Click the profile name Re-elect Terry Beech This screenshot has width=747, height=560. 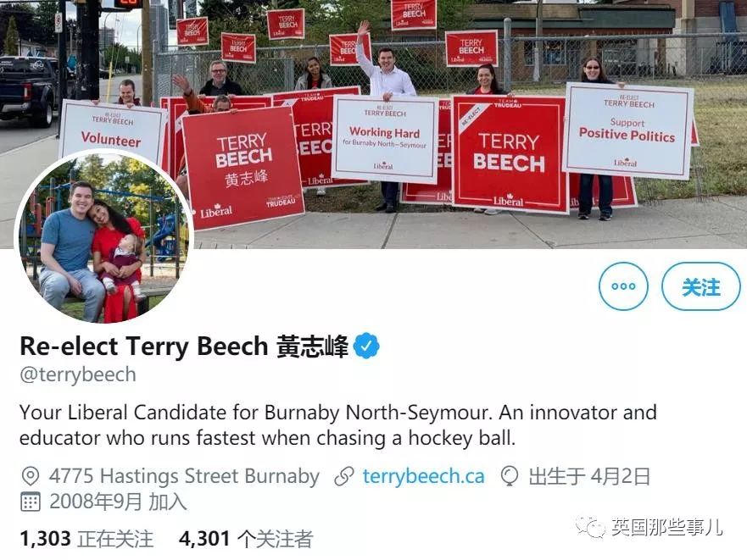click(143, 347)
